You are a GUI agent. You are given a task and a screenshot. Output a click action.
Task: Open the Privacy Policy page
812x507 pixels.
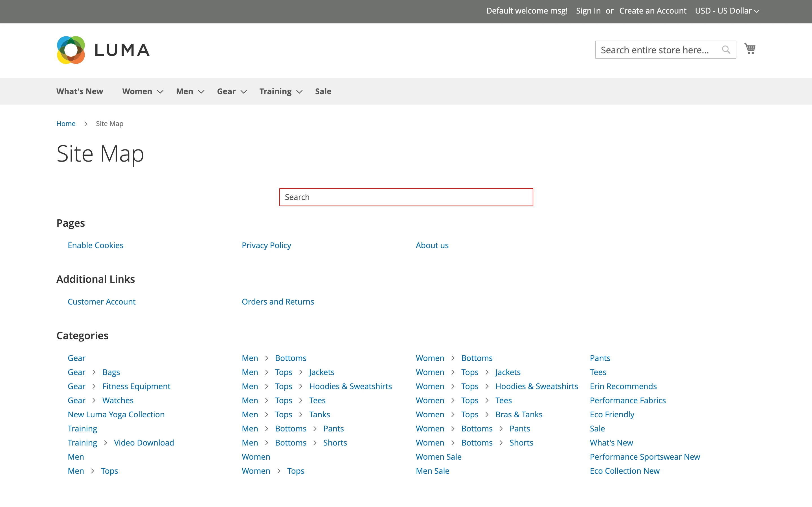(x=266, y=245)
